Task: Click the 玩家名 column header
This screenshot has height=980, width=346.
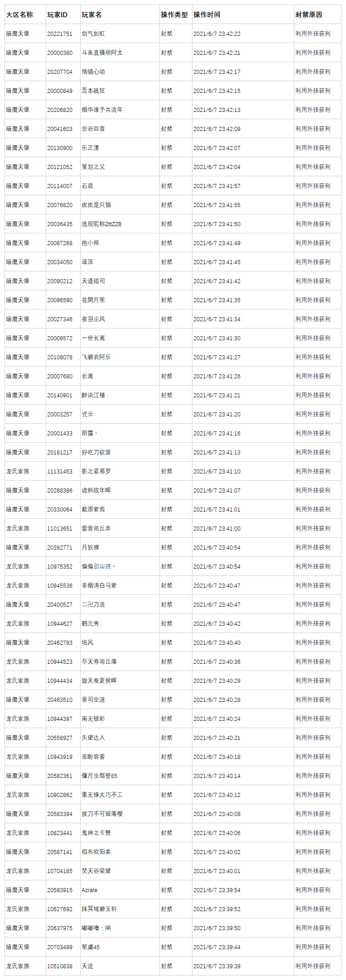Action: pos(91,14)
